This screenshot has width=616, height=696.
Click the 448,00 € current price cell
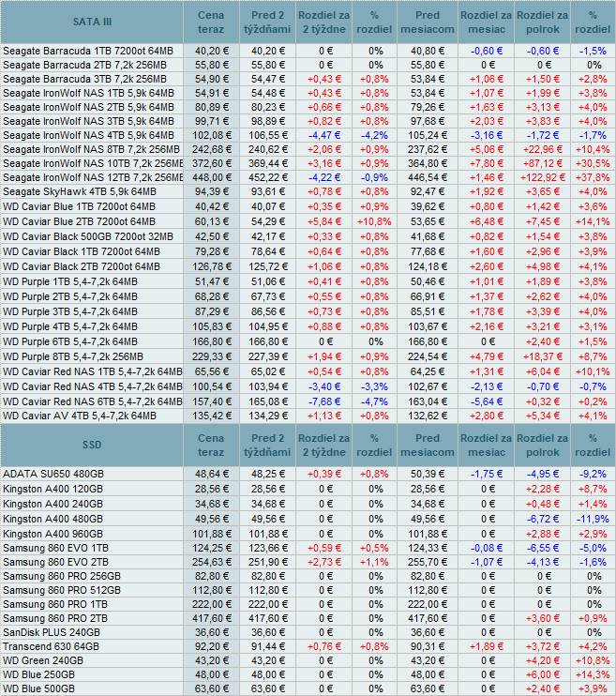pyautogui.click(x=212, y=178)
